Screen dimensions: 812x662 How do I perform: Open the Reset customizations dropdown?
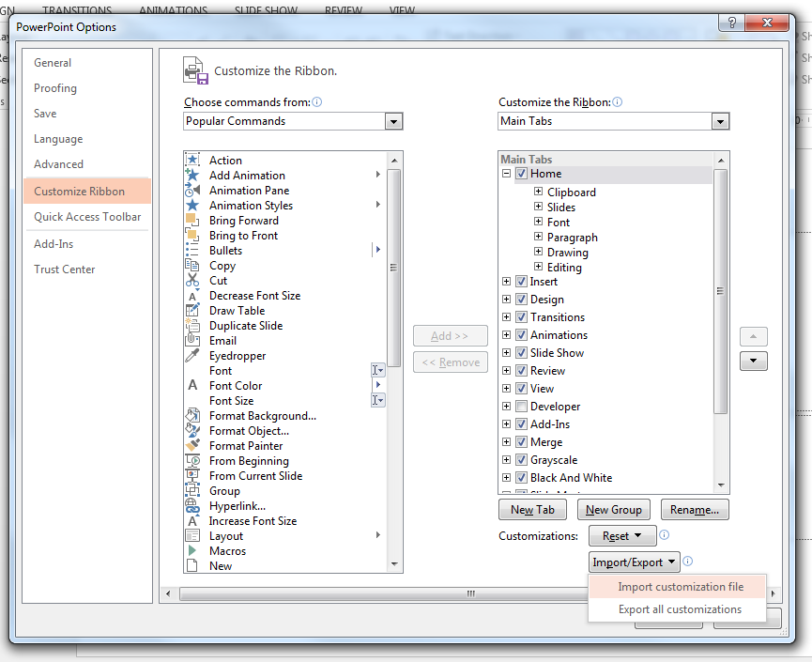coord(622,535)
